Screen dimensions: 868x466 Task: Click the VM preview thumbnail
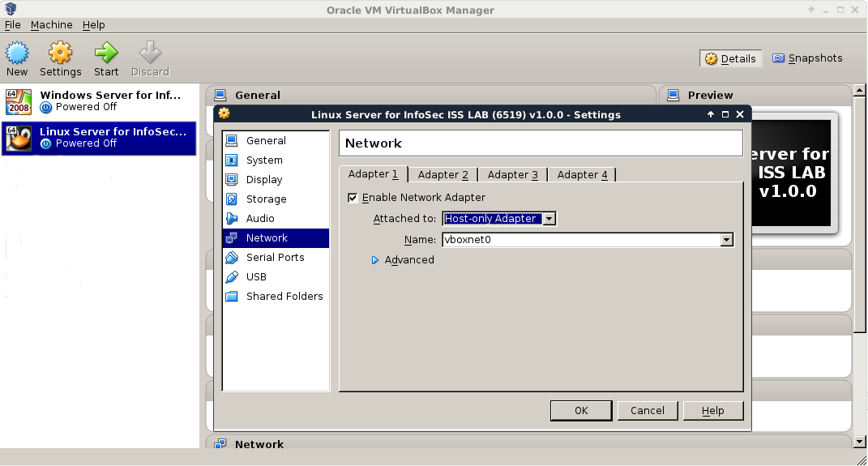pos(792,173)
